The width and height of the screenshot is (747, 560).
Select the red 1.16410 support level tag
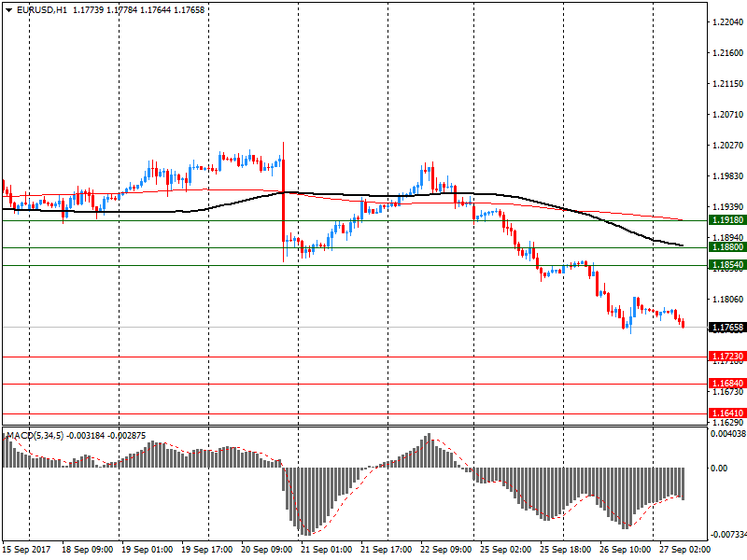[x=727, y=413]
